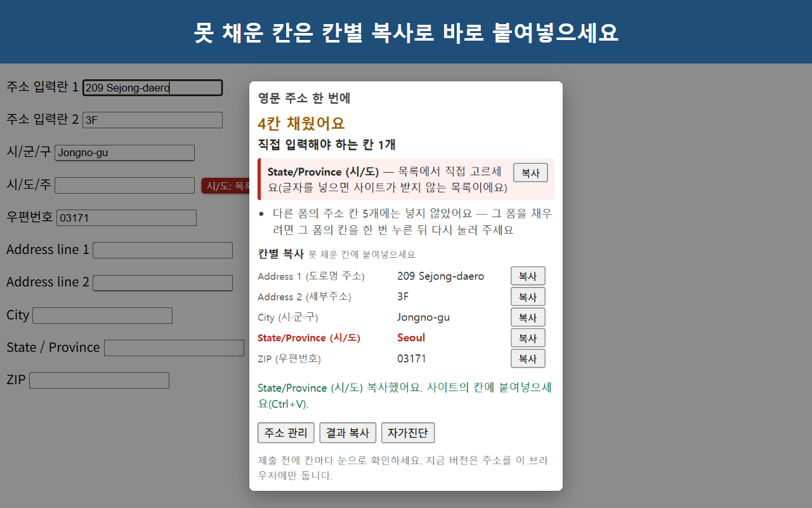Screen dimensions: 812x508
Task: Click the '03171' value in the popup
Action: pos(412,359)
